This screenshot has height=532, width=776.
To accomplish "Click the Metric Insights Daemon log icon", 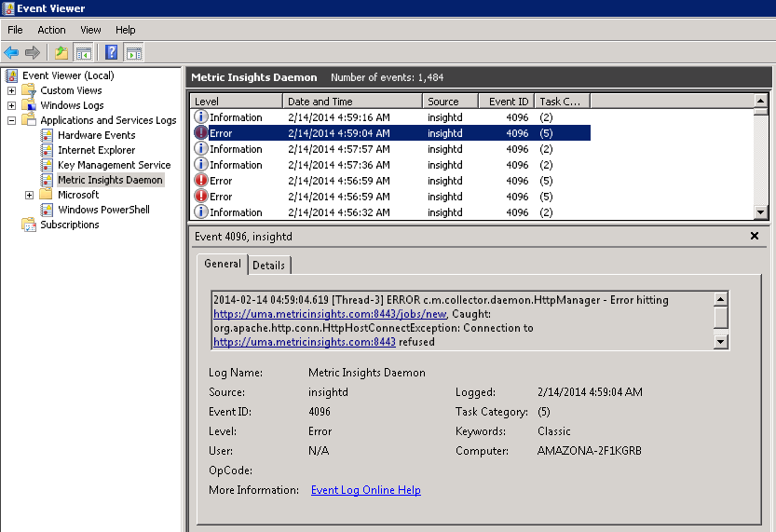I will [x=47, y=180].
